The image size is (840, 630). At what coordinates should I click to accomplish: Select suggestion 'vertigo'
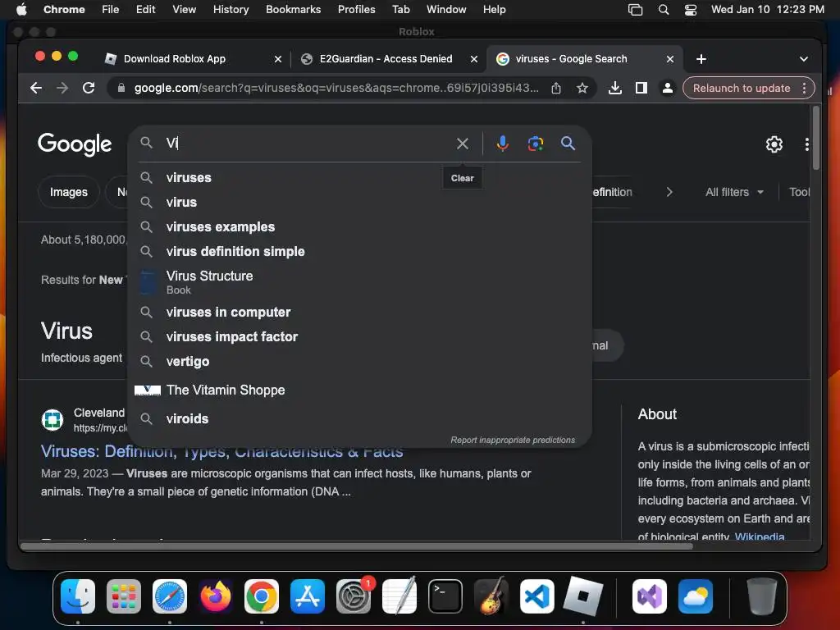pyautogui.click(x=359, y=361)
